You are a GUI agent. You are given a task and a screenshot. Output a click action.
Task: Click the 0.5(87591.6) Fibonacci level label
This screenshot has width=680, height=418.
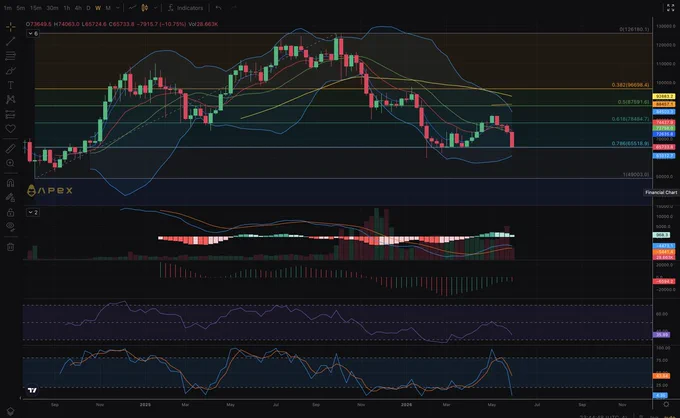tap(633, 102)
